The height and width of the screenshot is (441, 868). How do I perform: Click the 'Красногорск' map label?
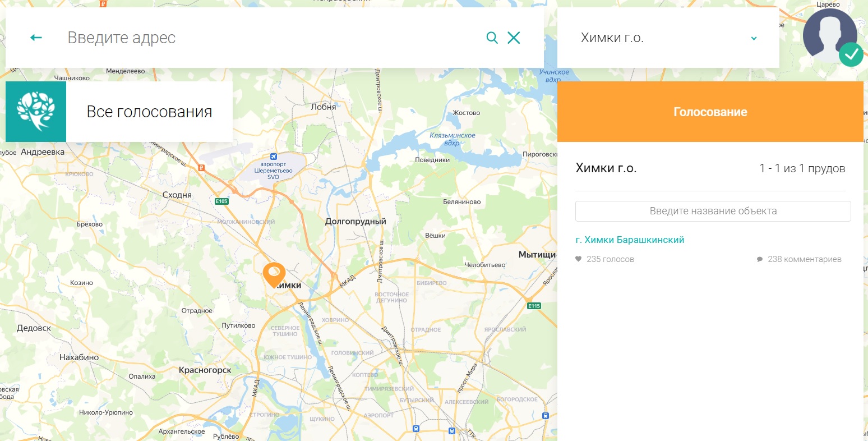[205, 370]
